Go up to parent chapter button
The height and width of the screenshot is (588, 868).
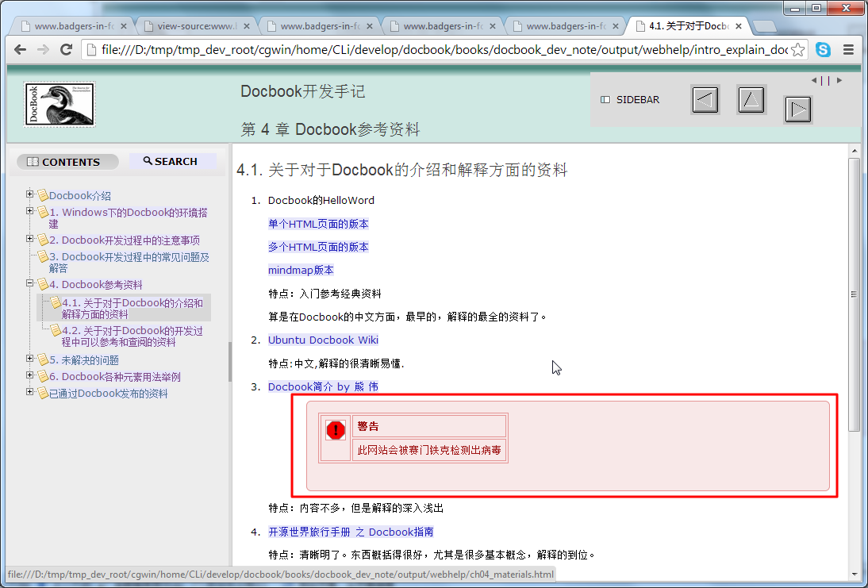pyautogui.click(x=751, y=100)
